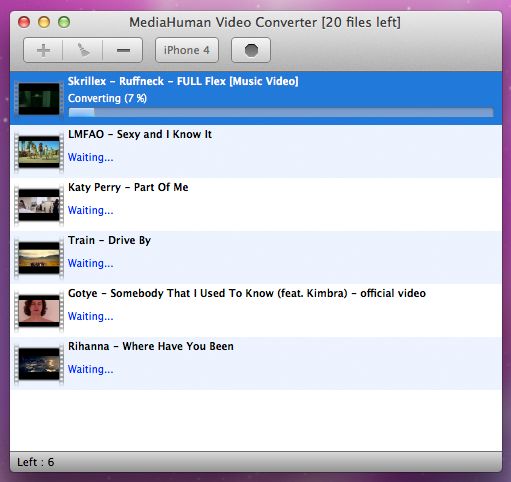The image size is (511, 482).
Task: Select 'Katy Perry – Part Of Me' title
Action: click(x=128, y=187)
